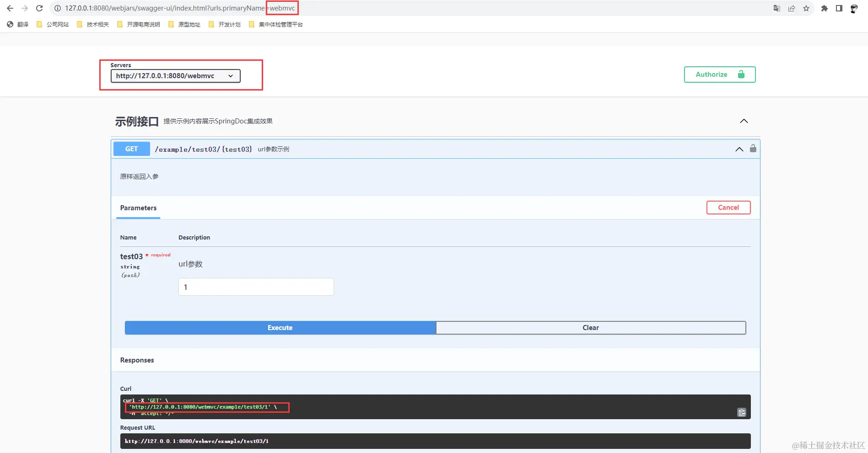Click the GET method badge
Viewport: 868px width, 453px height.
click(131, 149)
